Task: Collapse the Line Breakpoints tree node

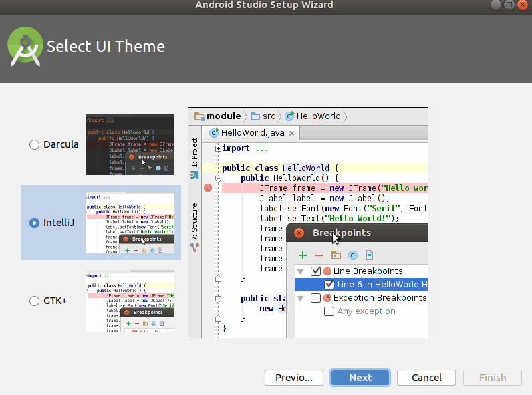Action: pos(300,271)
